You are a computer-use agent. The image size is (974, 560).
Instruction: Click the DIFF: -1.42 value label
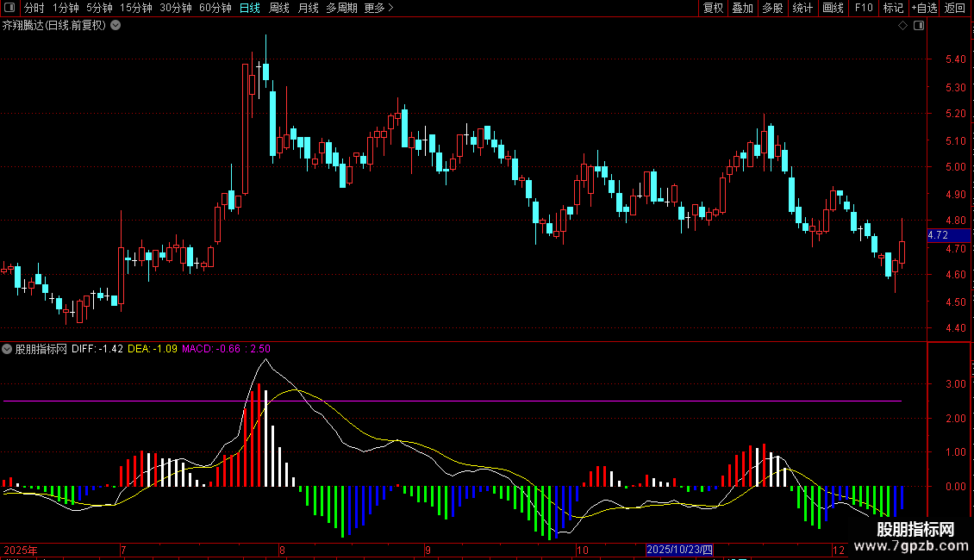97,349
